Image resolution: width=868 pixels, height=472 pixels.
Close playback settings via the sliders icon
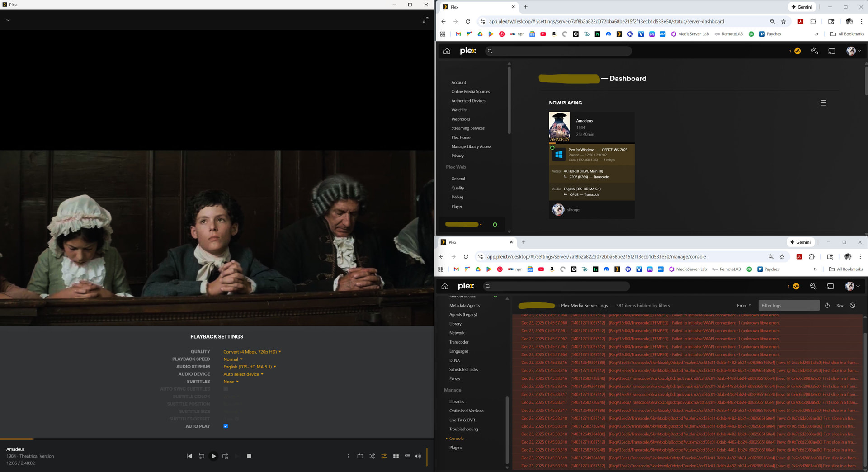click(384, 456)
